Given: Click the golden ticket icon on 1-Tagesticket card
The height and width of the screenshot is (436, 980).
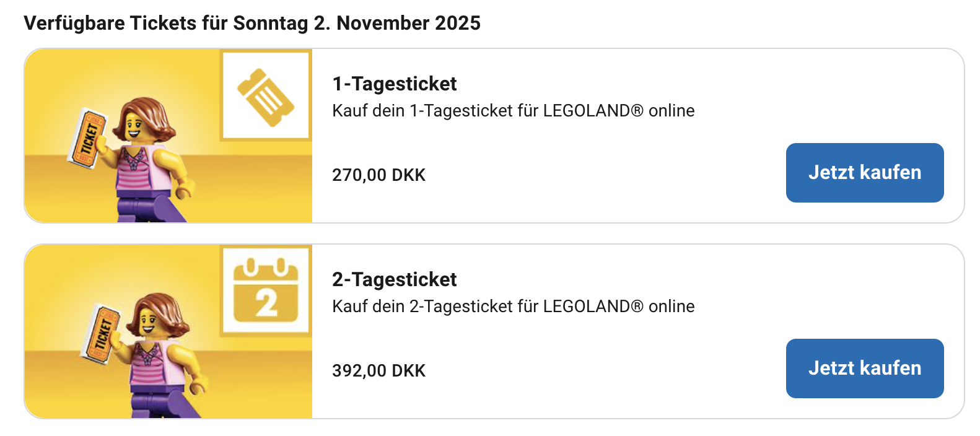Looking at the screenshot, I should pos(266,97).
